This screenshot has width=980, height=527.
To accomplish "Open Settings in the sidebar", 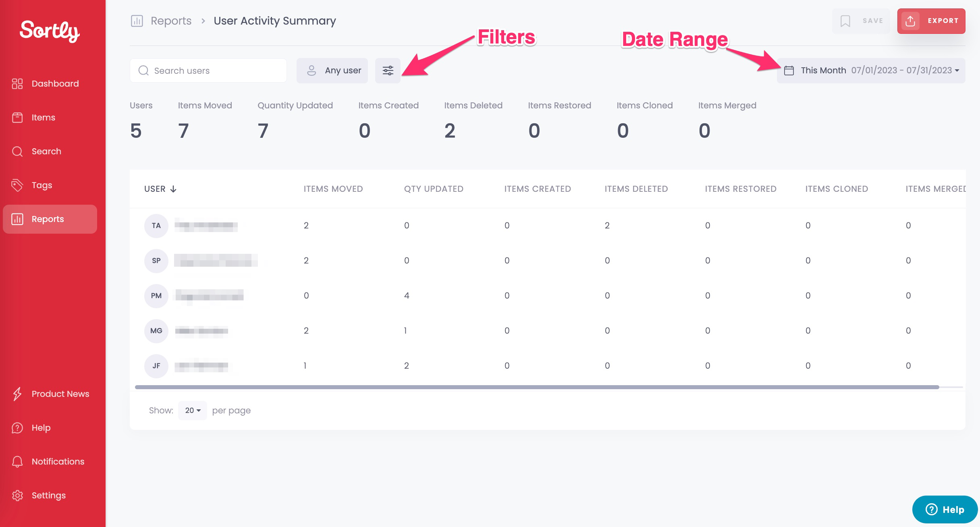I will [x=48, y=496].
